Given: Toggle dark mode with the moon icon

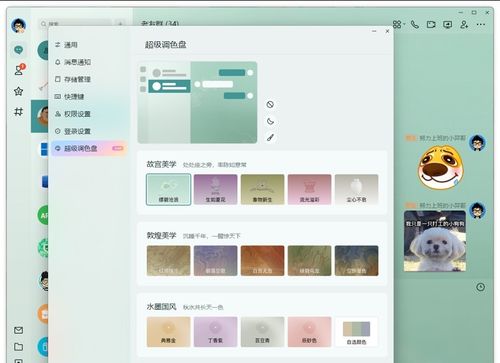Looking at the screenshot, I should [270, 121].
